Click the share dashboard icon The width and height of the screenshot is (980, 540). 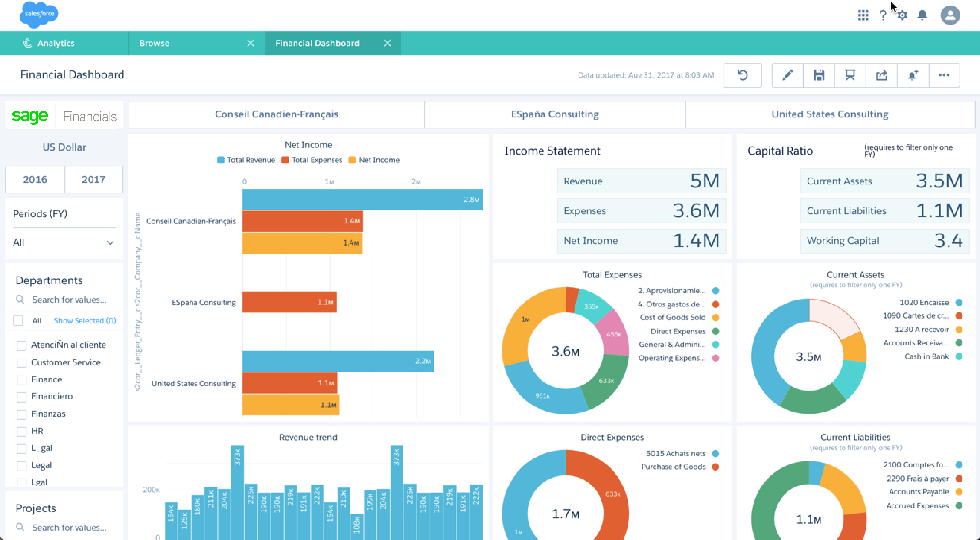(x=881, y=75)
